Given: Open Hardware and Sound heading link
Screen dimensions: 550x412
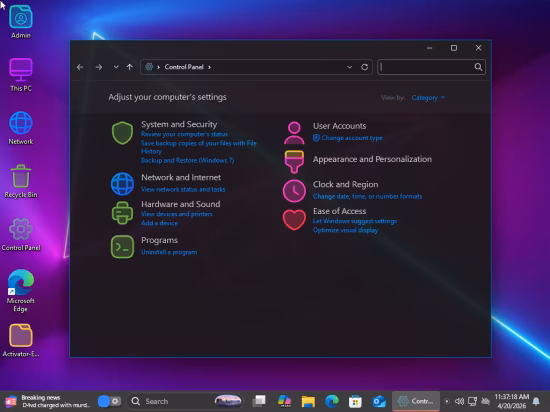Looking at the screenshot, I should 181,204.
